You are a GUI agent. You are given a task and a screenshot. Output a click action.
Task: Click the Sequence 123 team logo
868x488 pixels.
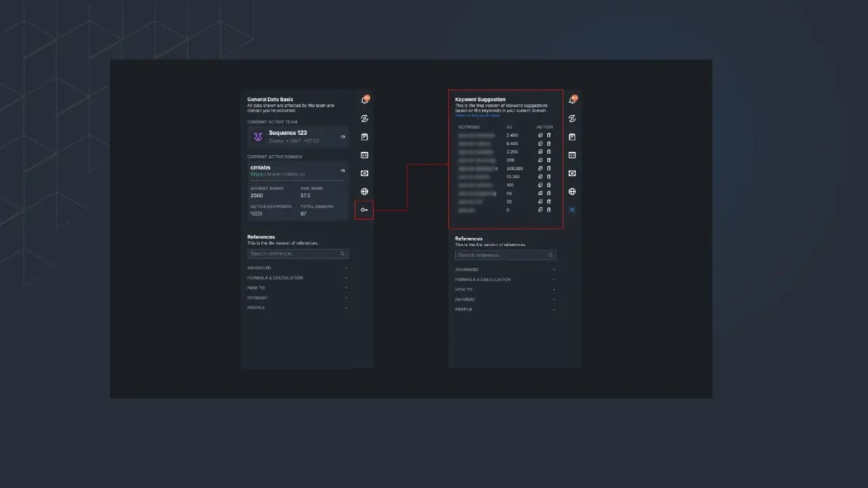(258, 137)
